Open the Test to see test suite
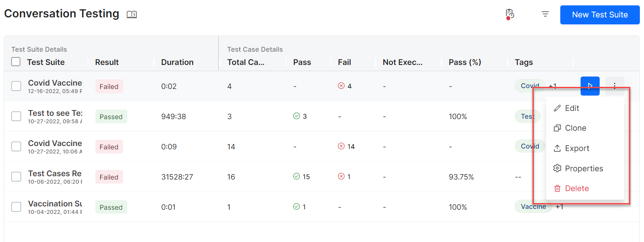The height and width of the screenshot is (242, 644). (x=55, y=113)
